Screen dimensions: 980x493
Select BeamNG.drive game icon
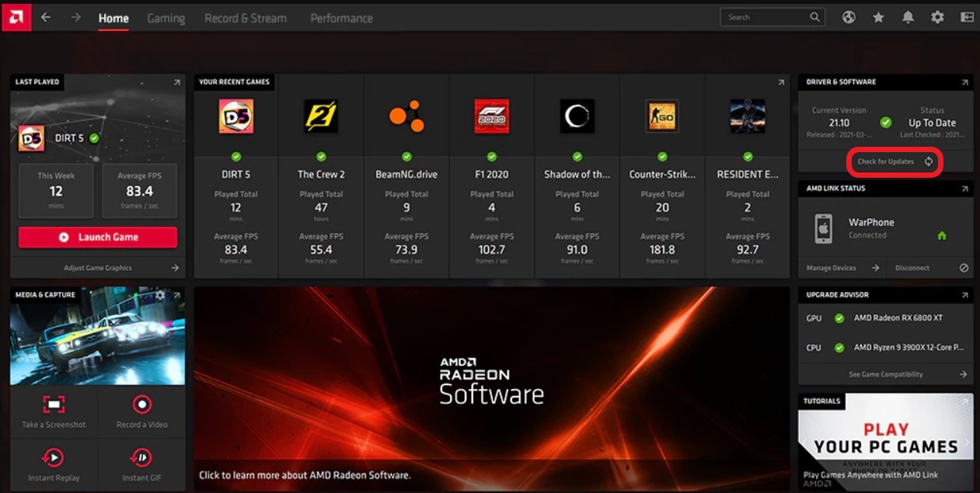coord(406,116)
